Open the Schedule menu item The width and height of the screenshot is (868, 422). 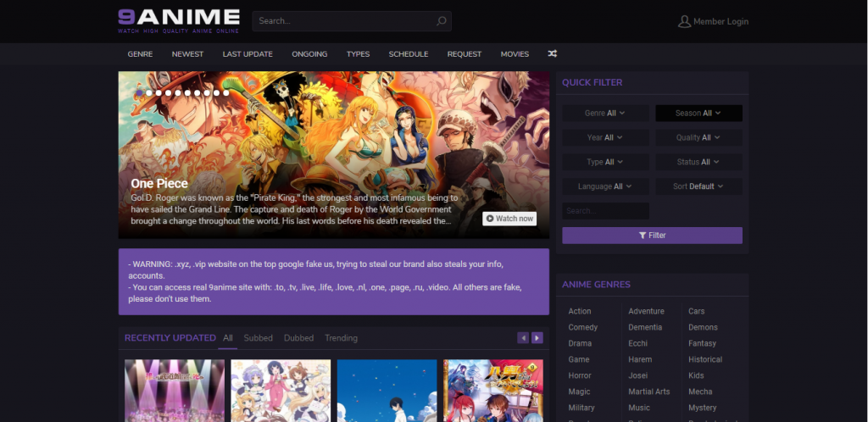409,54
